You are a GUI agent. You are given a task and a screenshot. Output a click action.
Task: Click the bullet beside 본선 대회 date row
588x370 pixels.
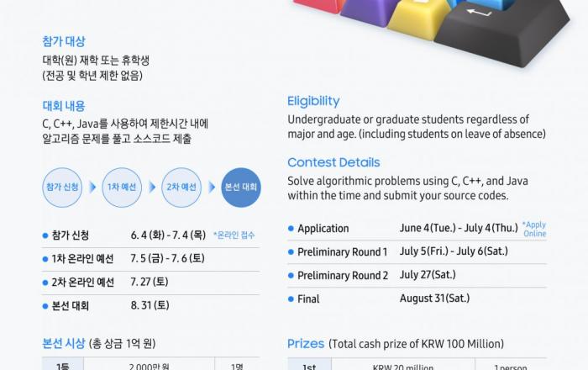[45, 306]
